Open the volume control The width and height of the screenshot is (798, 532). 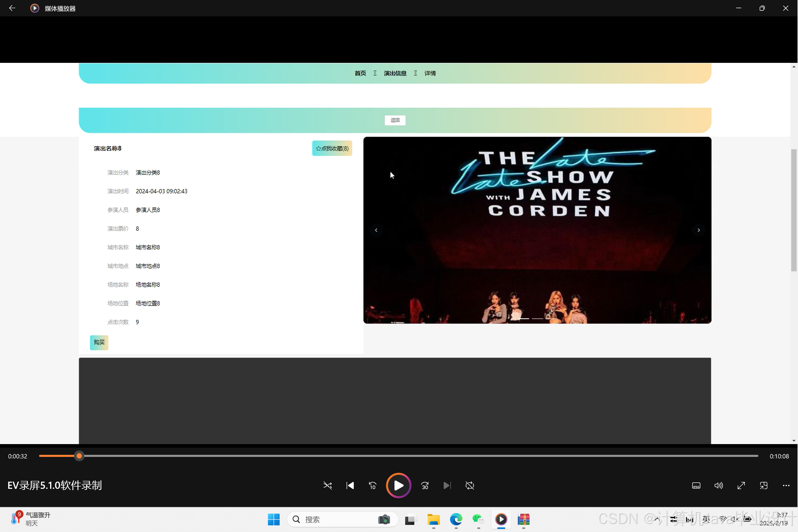(718, 485)
